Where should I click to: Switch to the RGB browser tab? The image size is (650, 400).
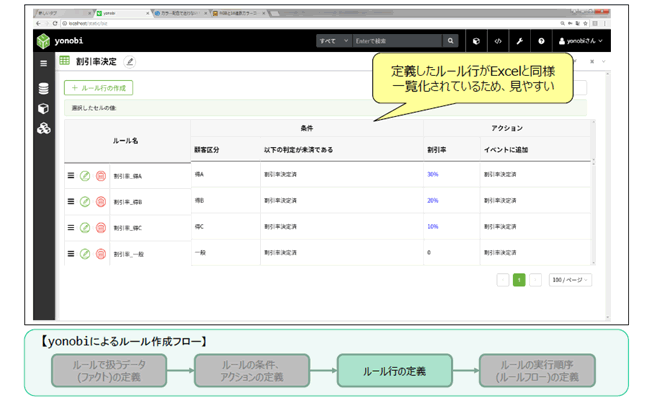[239, 13]
